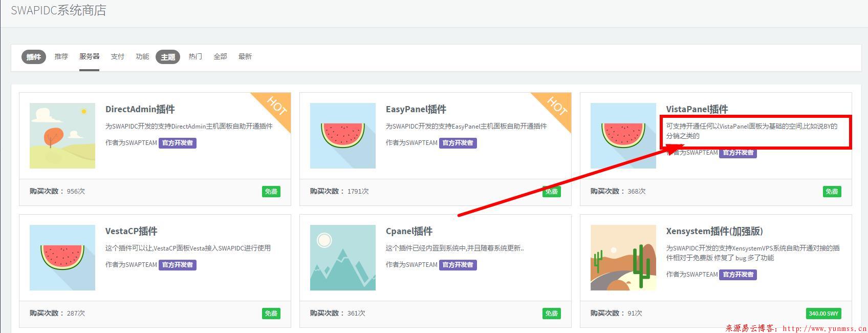868x333 pixels.
Task: Click the 购买次数 287次 text
Action: click(57, 313)
